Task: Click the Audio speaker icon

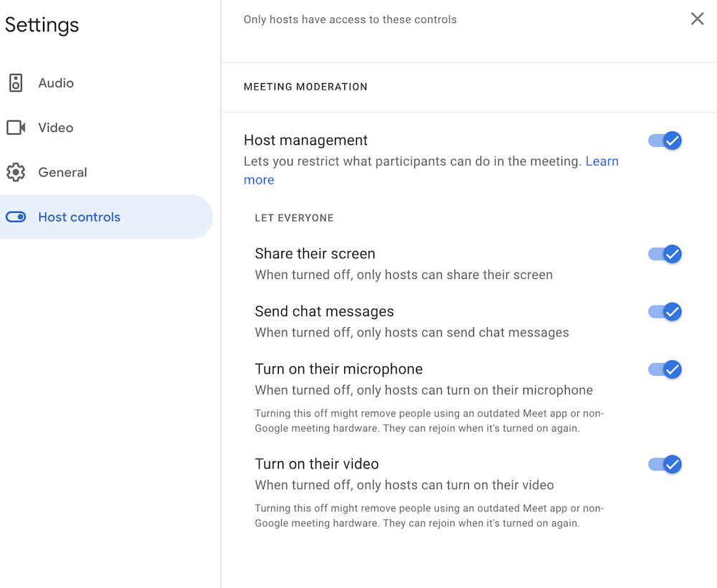Action: pos(16,82)
